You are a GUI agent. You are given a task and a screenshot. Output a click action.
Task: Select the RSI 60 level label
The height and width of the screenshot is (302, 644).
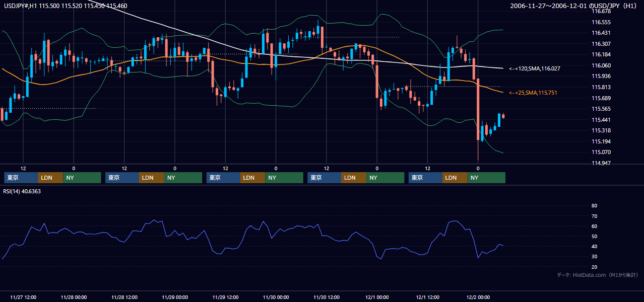(594, 226)
